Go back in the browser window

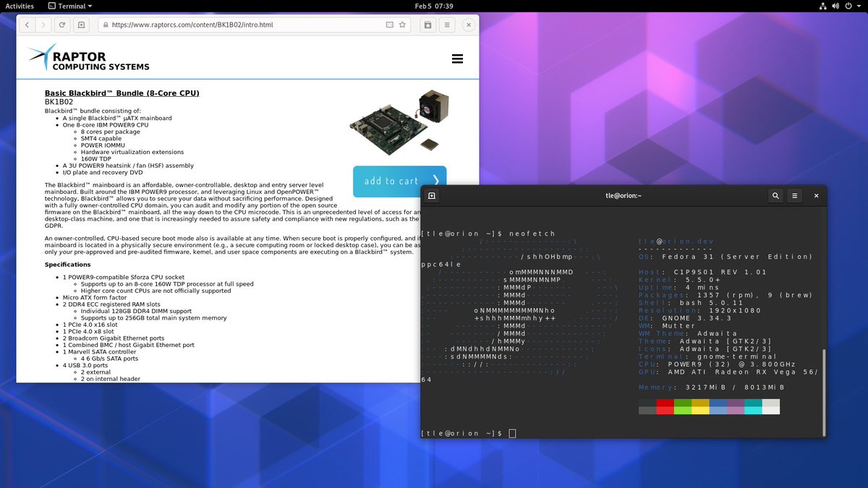(x=27, y=25)
